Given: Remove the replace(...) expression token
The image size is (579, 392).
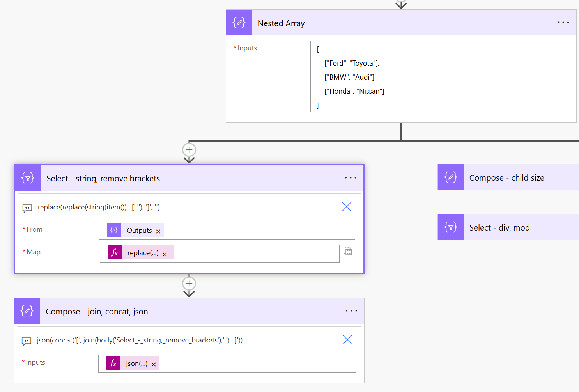Looking at the screenshot, I should [x=165, y=254].
